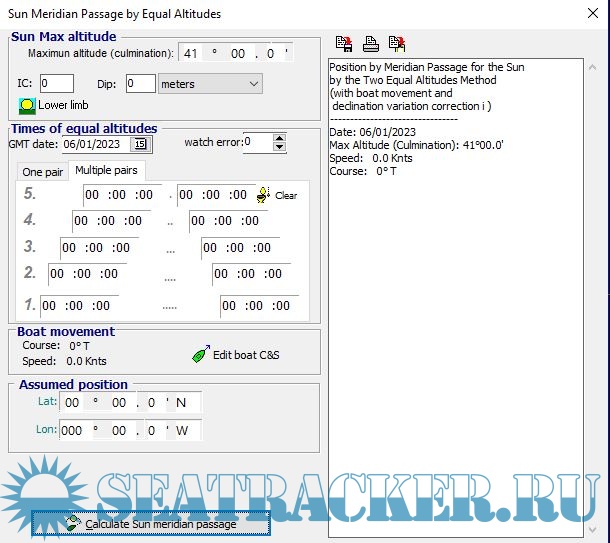Click the Edit boat C&S boat icon

pos(200,354)
